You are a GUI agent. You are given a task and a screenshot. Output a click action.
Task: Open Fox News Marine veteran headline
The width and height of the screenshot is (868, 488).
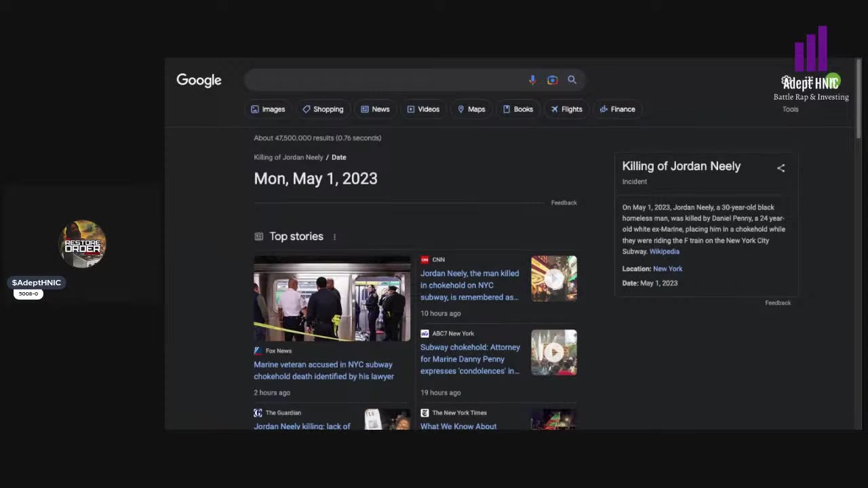(x=323, y=370)
